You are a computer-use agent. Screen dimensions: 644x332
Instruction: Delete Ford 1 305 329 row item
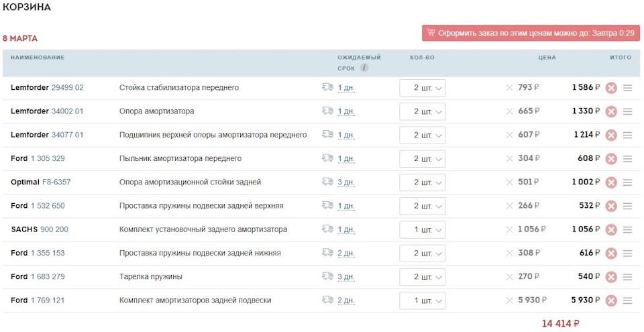click(x=611, y=159)
